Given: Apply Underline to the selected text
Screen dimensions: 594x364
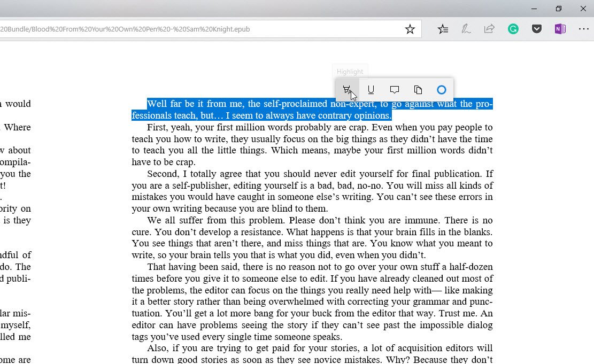Looking at the screenshot, I should [x=371, y=90].
